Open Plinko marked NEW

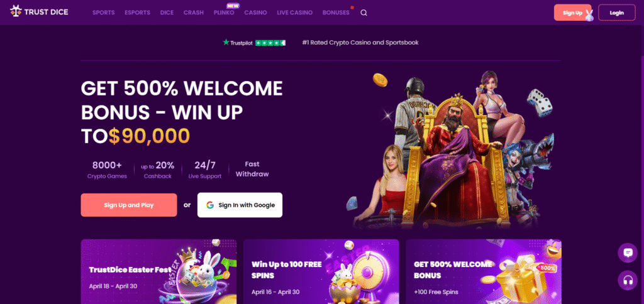point(225,13)
